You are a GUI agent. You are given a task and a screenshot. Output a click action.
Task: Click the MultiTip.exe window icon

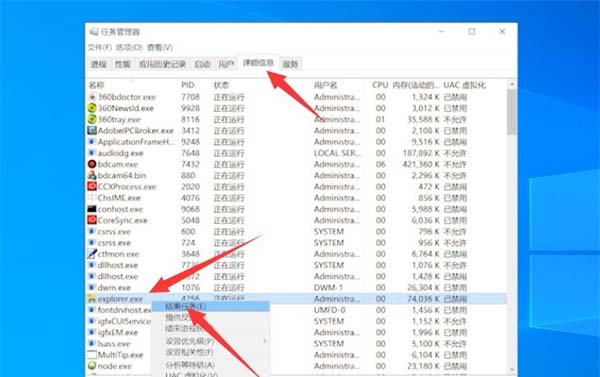[92, 354]
